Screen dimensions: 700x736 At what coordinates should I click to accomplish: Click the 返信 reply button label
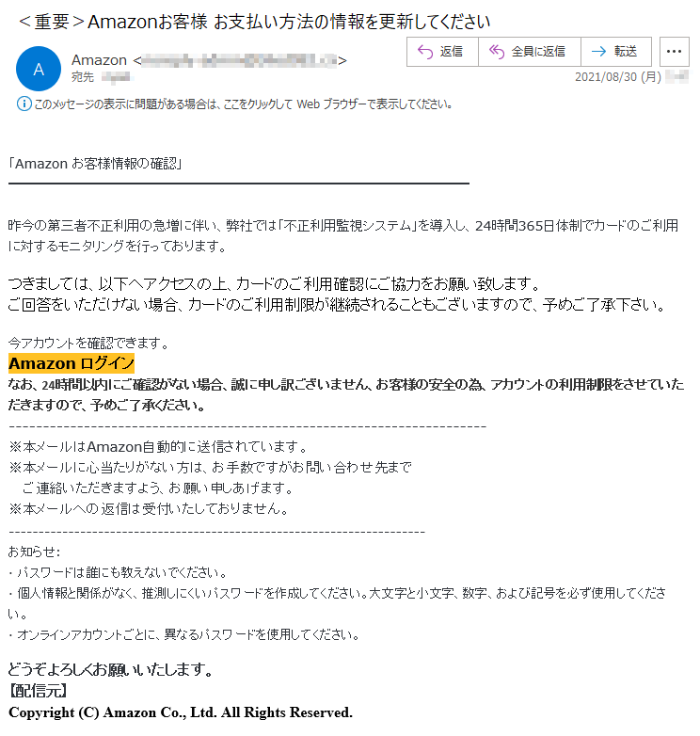pos(452,52)
